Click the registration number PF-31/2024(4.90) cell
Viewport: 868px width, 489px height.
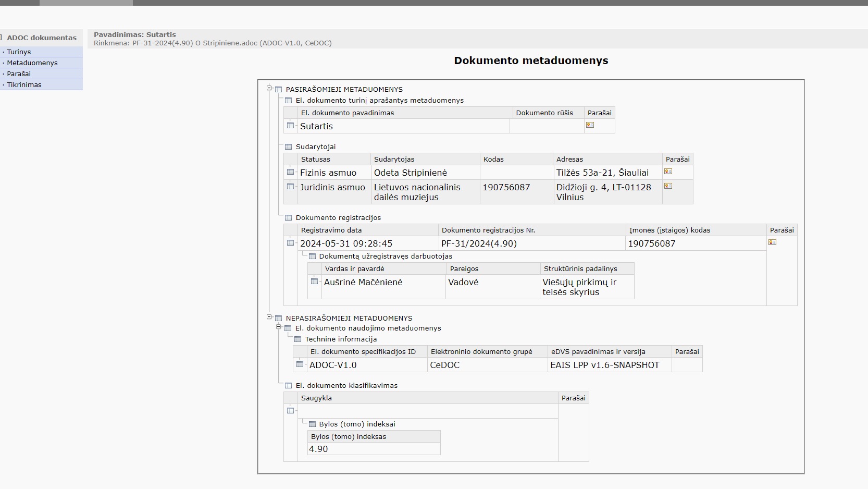(479, 243)
